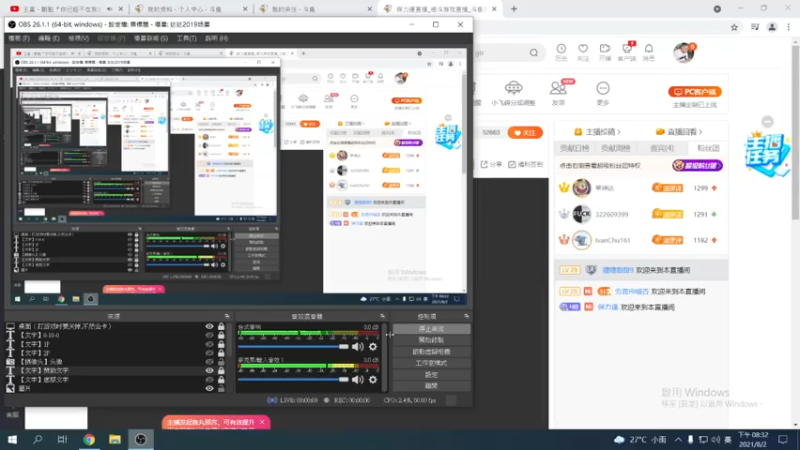Open the 檢視(V) menu in OBS
800x450 pixels.
tap(79, 38)
